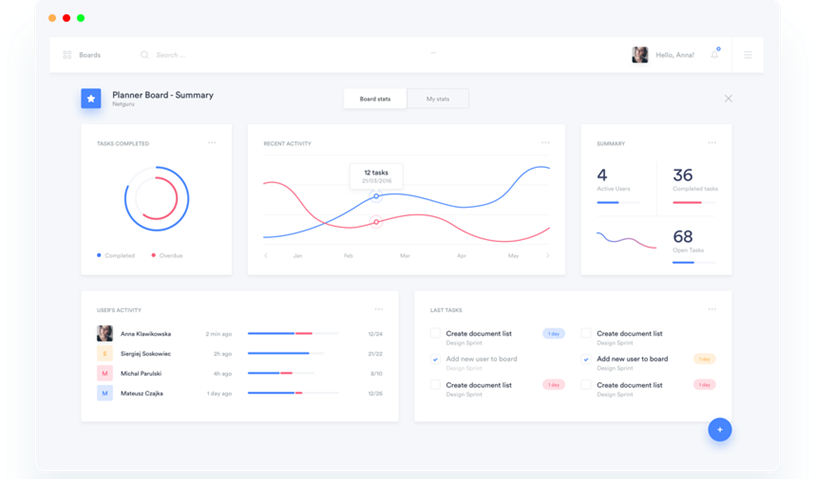Click Anna Klawikowska's name
This screenshot has width=815, height=479.
[x=146, y=334]
